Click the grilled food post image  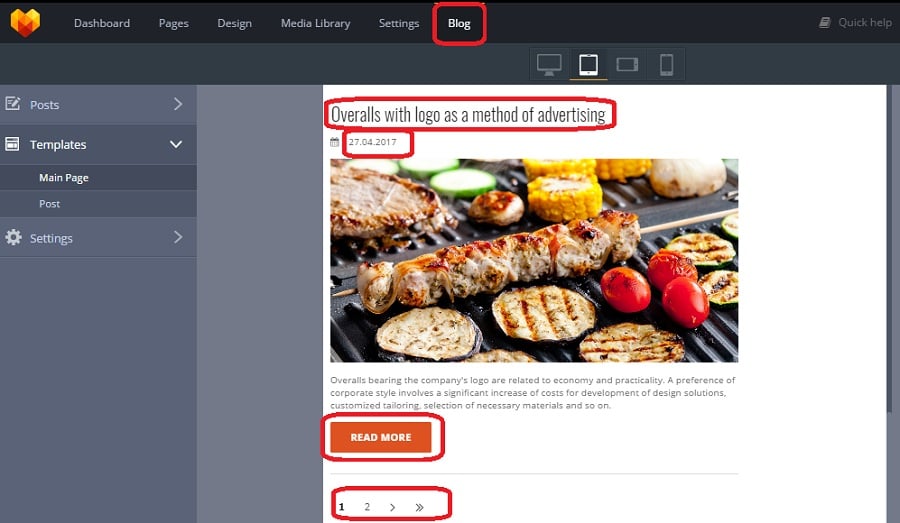(534, 260)
